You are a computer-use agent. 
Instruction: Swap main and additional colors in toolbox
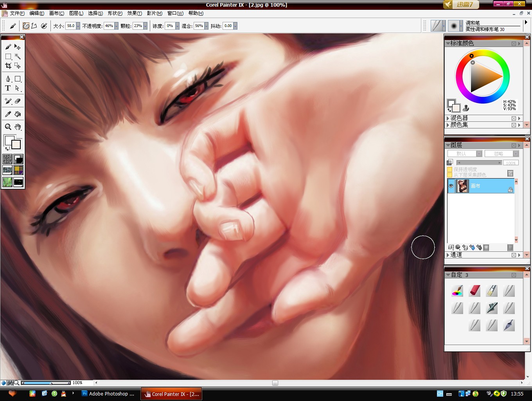pyautogui.click(x=7, y=149)
